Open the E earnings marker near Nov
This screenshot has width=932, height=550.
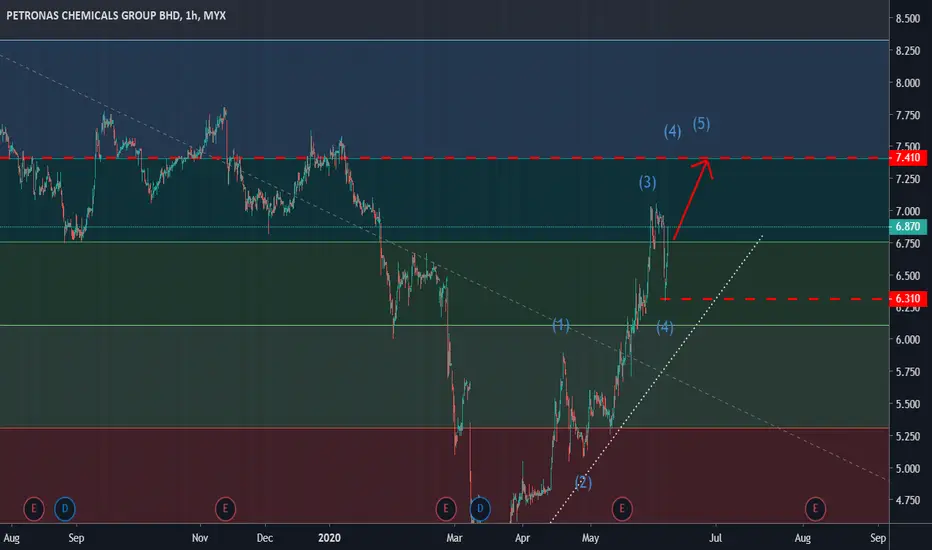point(225,508)
